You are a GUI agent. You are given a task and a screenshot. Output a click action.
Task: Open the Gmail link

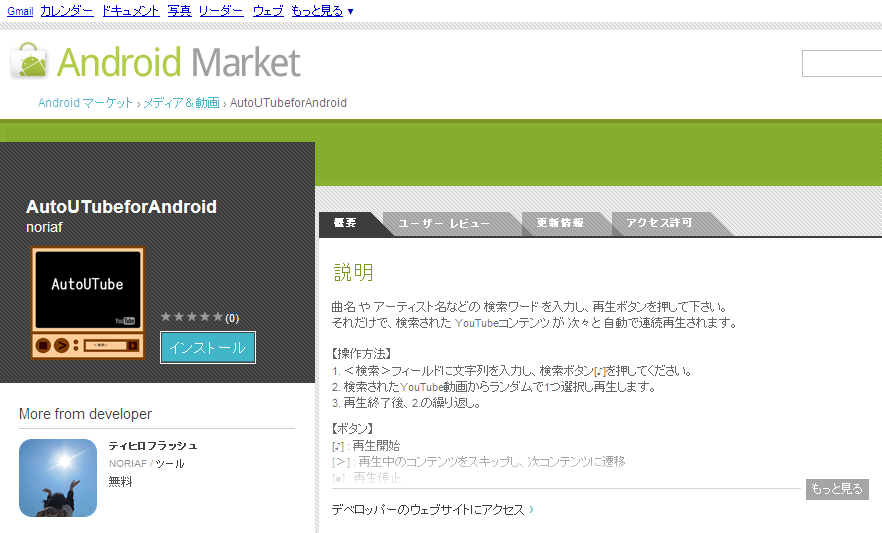20,11
